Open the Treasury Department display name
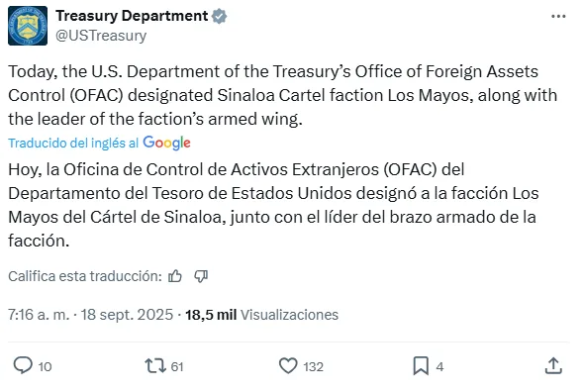584x392 pixels. [x=132, y=16]
